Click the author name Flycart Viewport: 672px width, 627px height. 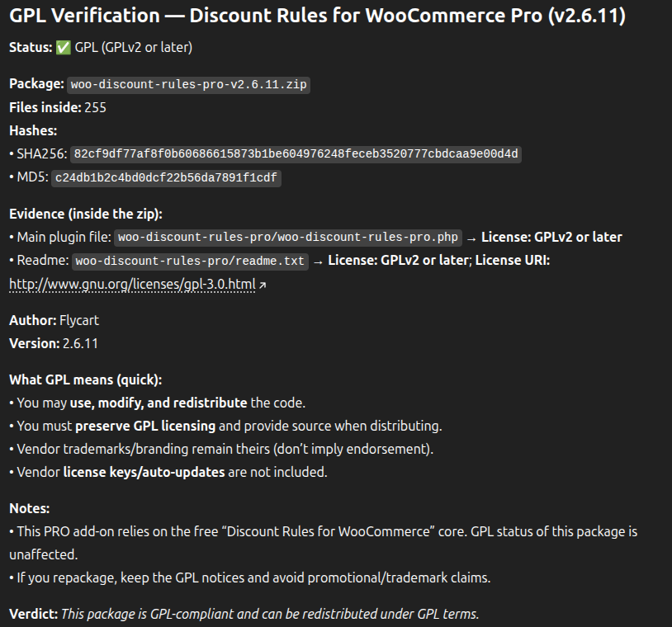coord(79,320)
